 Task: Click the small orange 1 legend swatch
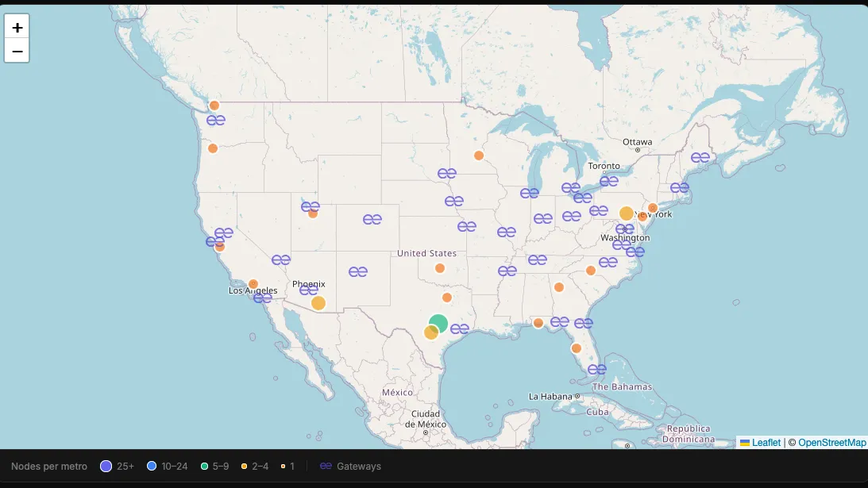click(x=283, y=467)
